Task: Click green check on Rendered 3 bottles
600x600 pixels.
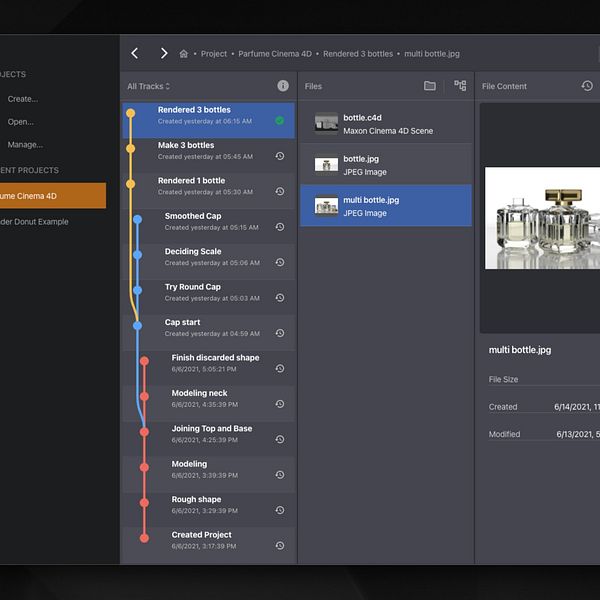Action: pos(280,121)
